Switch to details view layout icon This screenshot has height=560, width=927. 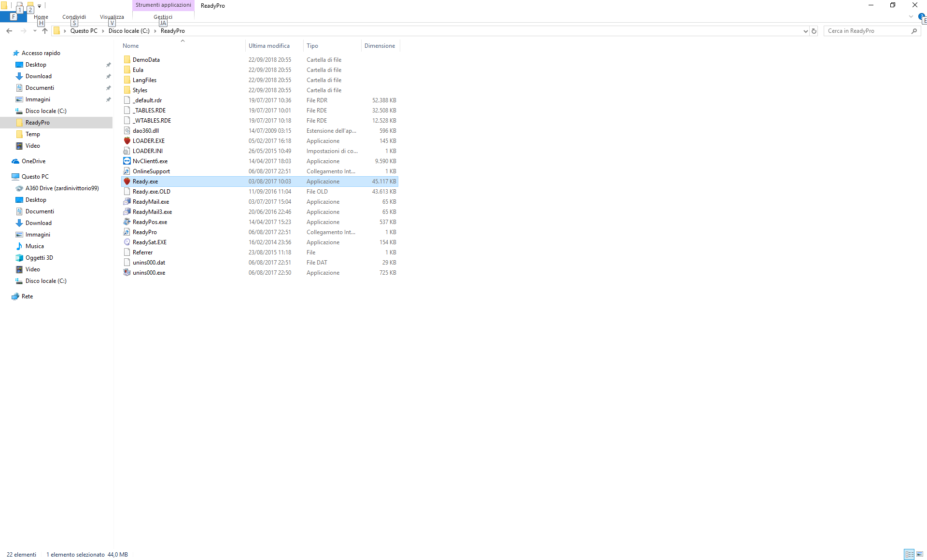click(909, 554)
